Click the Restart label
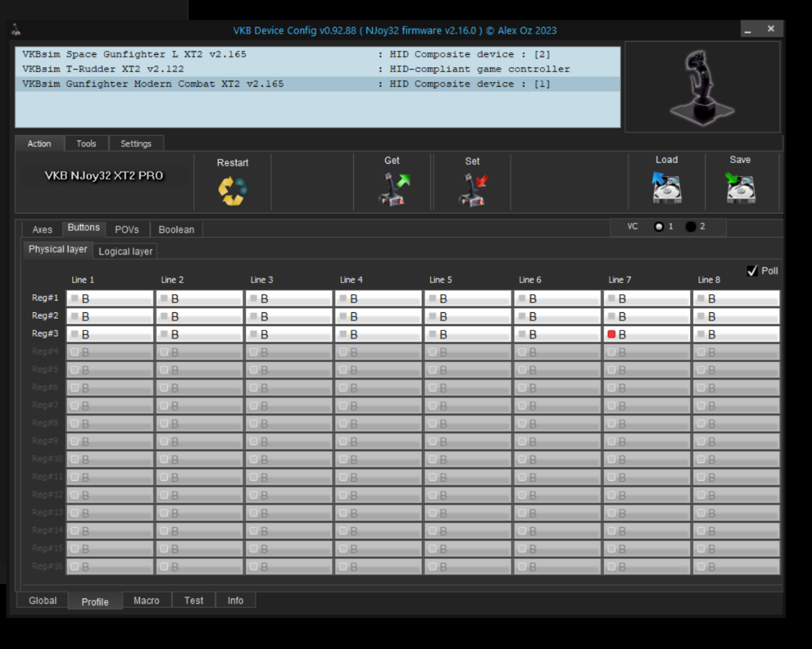 point(232,163)
